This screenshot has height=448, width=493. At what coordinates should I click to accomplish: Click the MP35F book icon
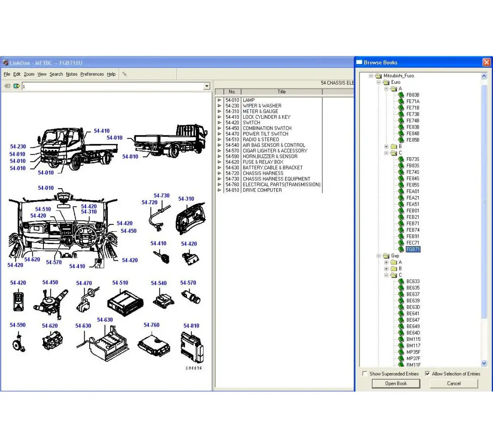[401, 352]
